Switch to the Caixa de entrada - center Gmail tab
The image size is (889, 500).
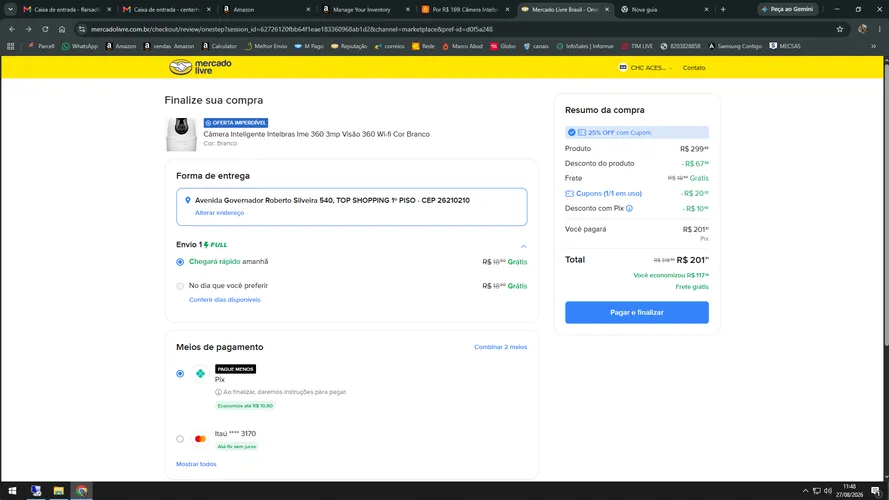[x=166, y=9]
